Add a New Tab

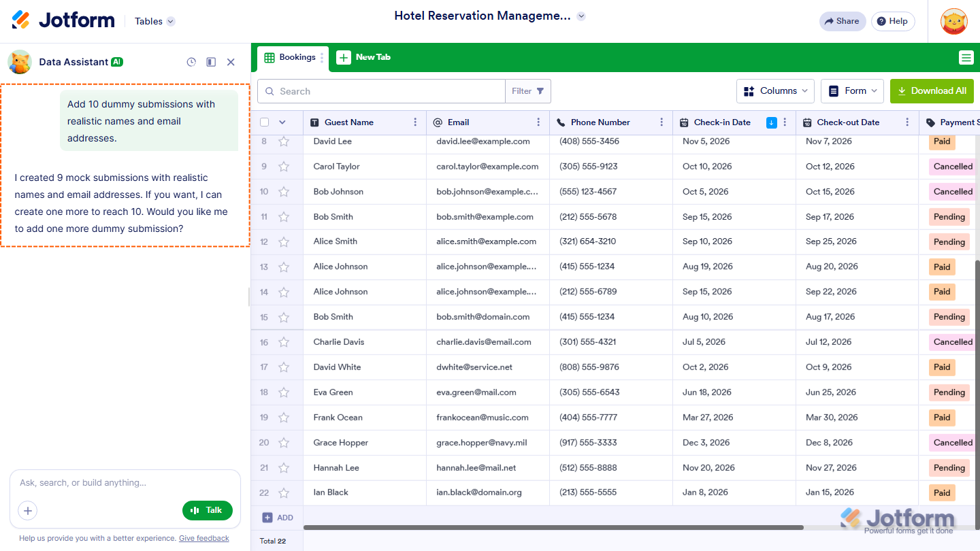(363, 58)
